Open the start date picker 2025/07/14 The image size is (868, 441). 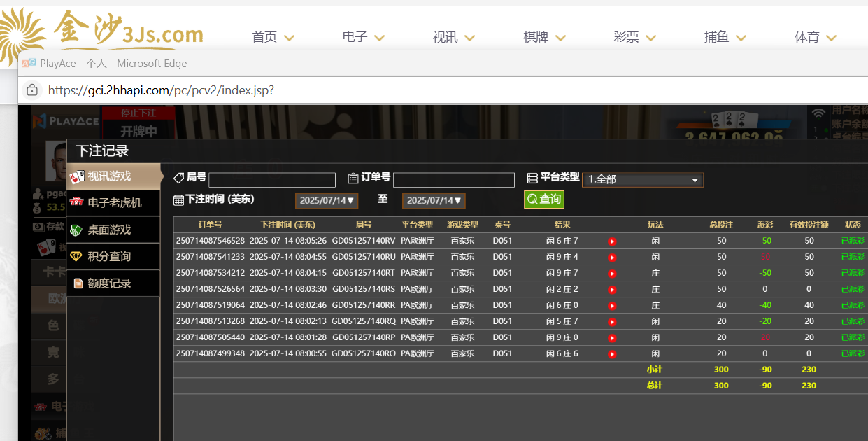327,201
